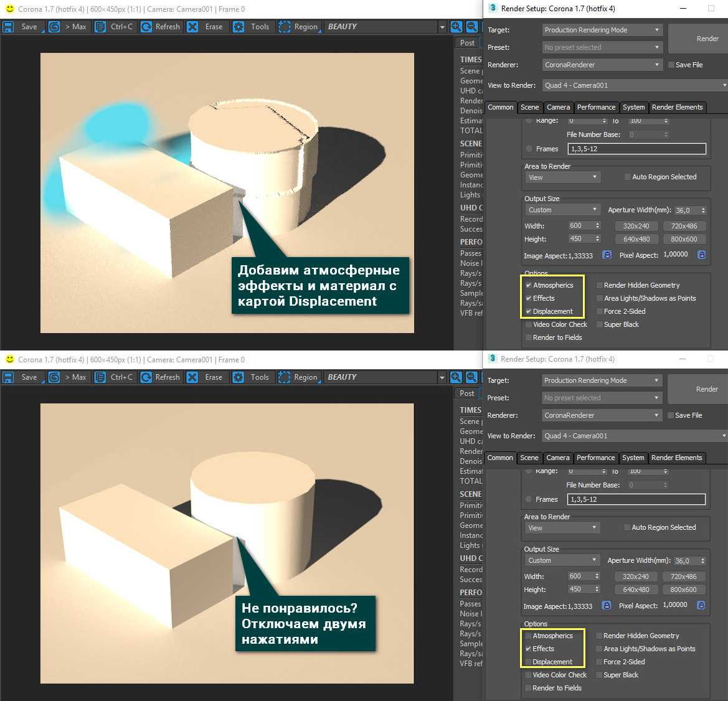Enable Displacement in the lower Render Setup options
This screenshot has height=701, width=728.
(x=528, y=662)
